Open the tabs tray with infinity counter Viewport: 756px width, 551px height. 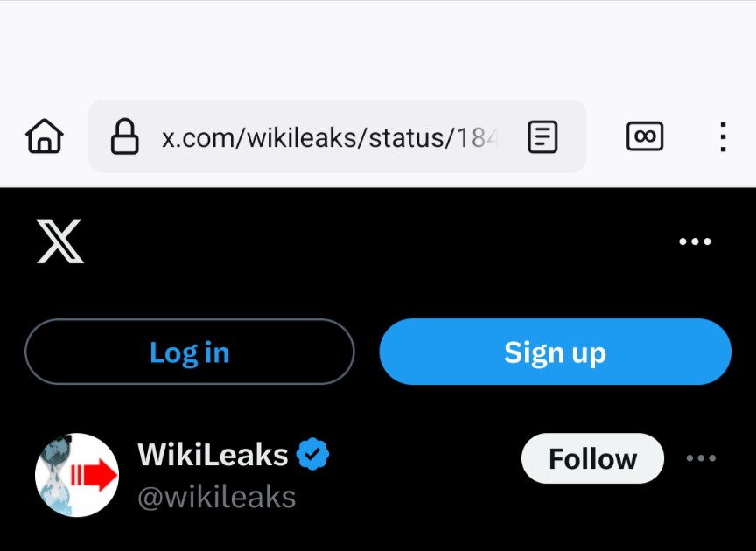645,136
